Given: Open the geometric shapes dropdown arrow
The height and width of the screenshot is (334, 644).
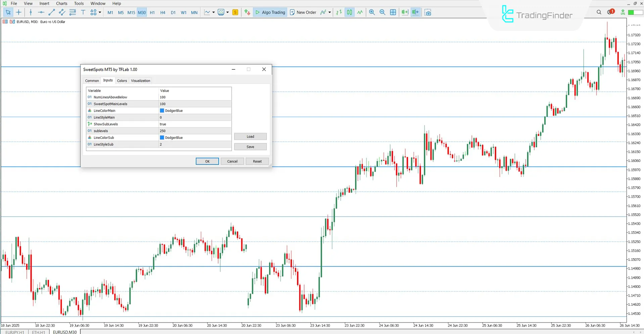Looking at the screenshot, I should coord(99,12).
